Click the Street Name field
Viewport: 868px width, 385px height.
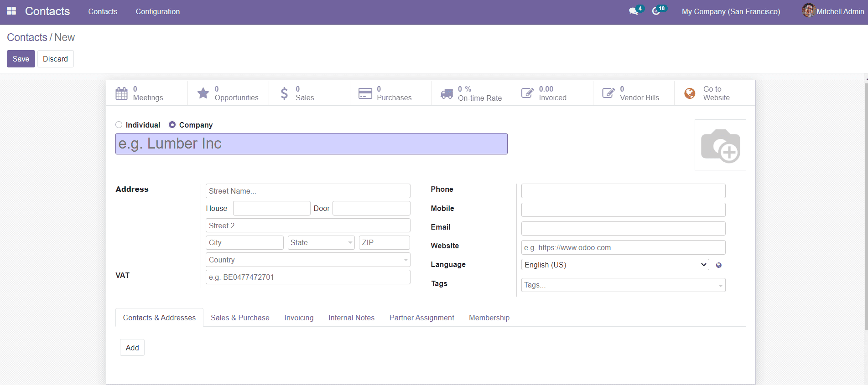pyautogui.click(x=308, y=191)
